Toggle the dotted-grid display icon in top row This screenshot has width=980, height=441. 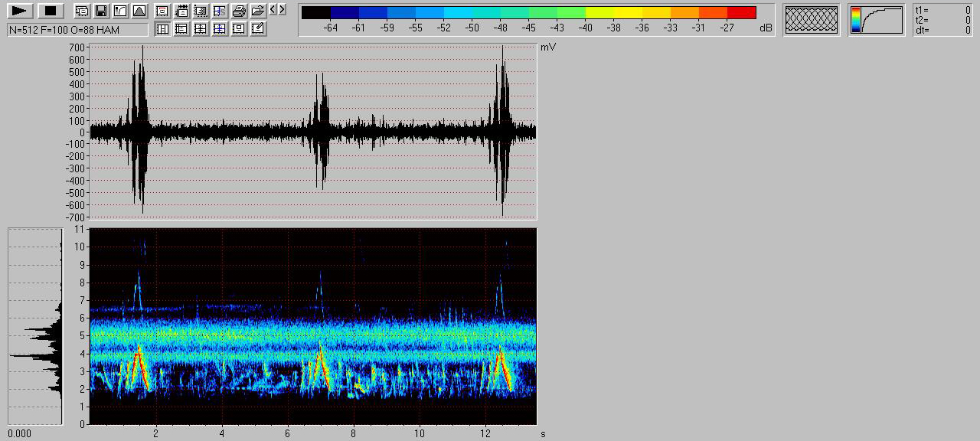tap(201, 11)
